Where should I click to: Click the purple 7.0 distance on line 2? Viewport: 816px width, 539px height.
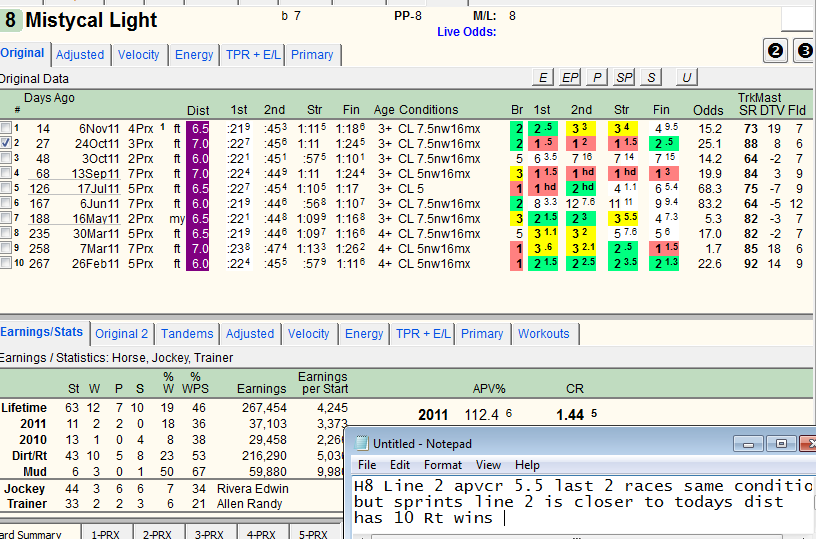[x=200, y=144]
